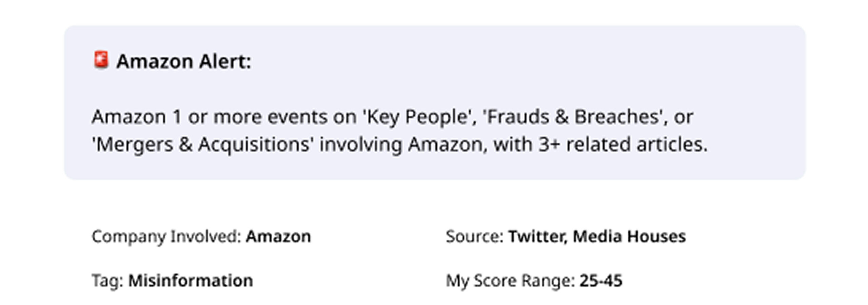The image size is (868, 305).
Task: Click the "3+ related articles" text
Action: point(623,145)
